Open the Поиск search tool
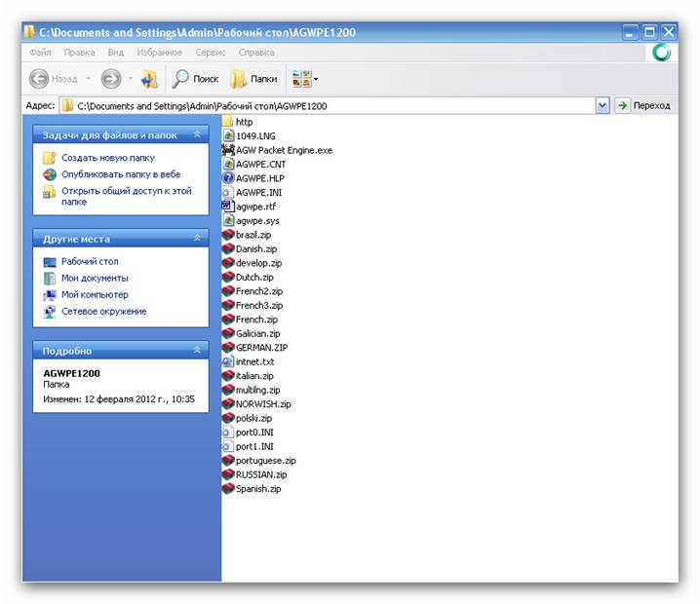 195,79
